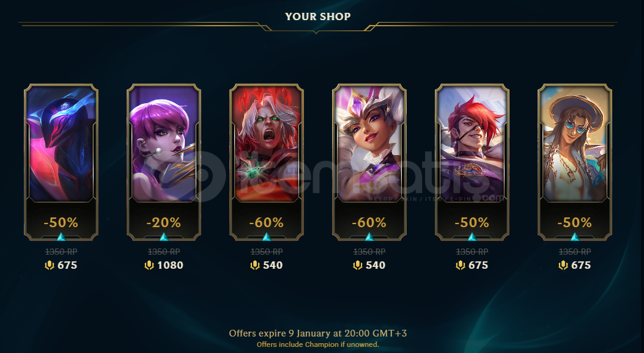Image resolution: width=644 pixels, height=353 pixels.
Task: Select the red-haired eyepatch skin card
Action: [x=472, y=162]
